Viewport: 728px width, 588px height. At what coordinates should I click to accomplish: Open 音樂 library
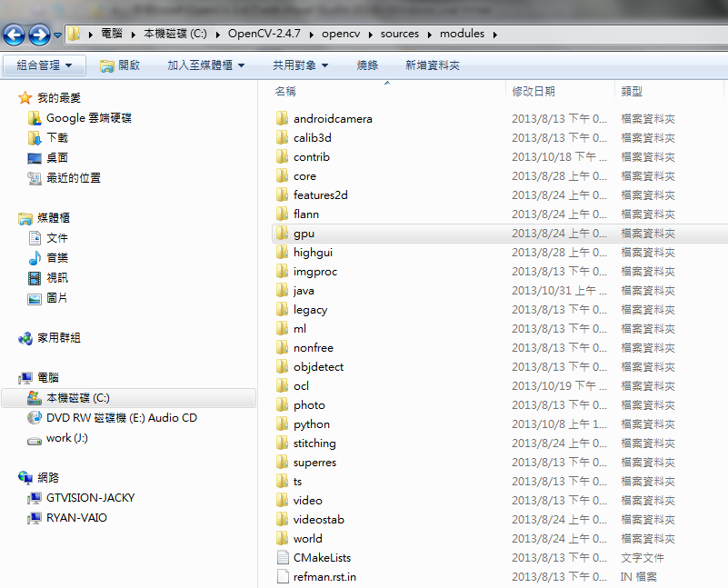click(48, 258)
